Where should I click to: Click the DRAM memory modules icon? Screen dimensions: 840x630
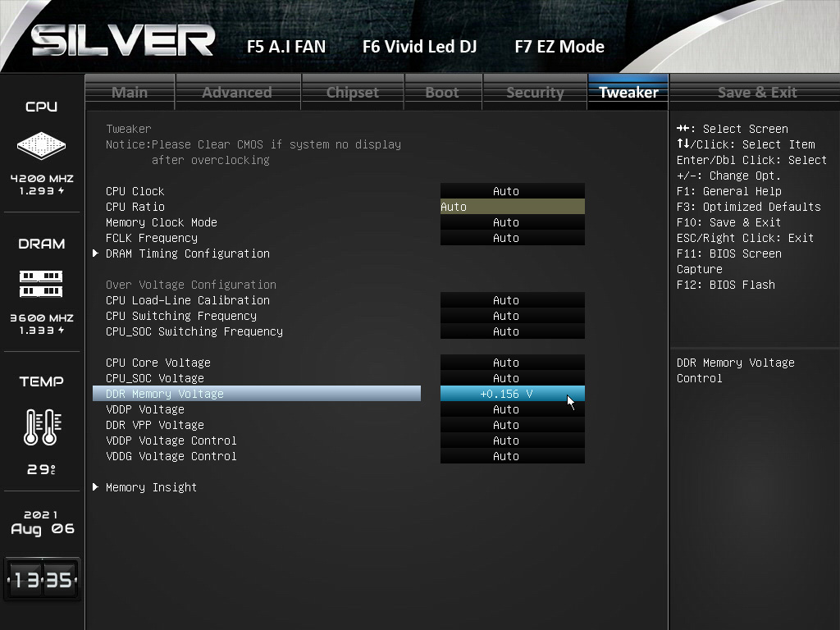tap(41, 284)
